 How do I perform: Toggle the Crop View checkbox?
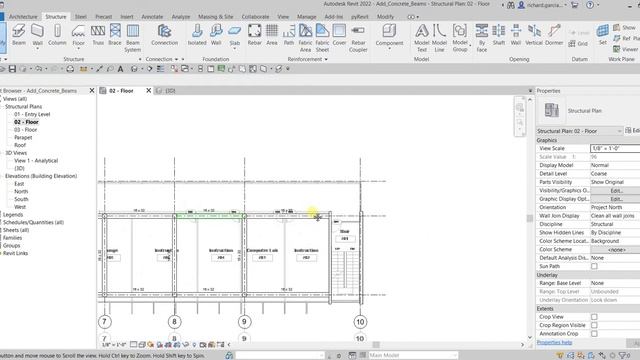(x=594, y=317)
